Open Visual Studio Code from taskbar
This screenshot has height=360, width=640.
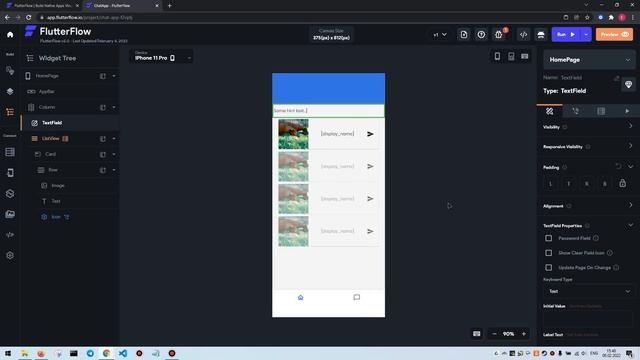coord(122,353)
